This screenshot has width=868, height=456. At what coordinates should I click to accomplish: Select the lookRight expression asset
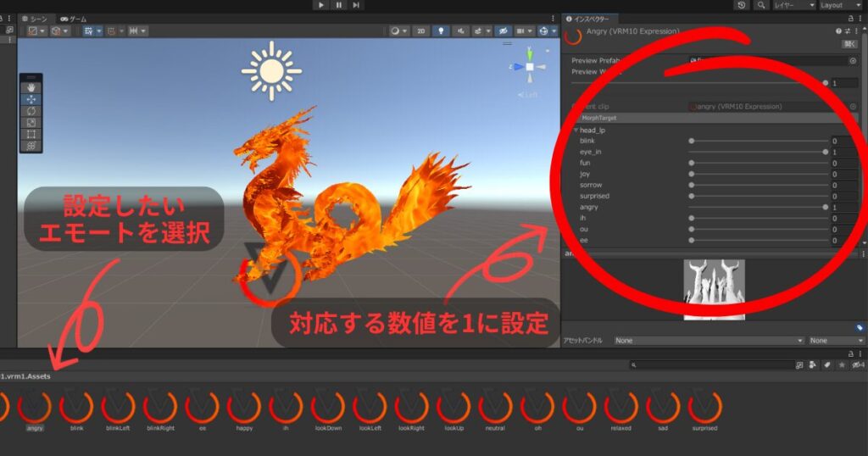(412, 410)
